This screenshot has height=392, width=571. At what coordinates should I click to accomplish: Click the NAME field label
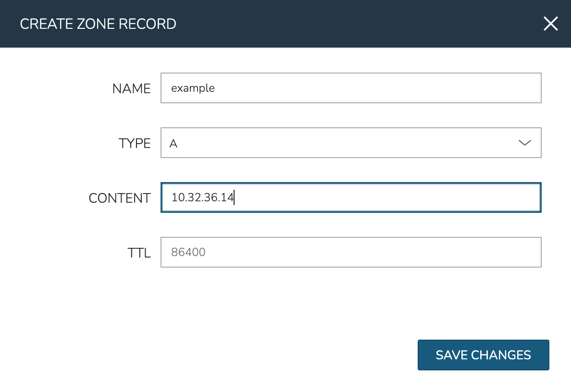131,88
